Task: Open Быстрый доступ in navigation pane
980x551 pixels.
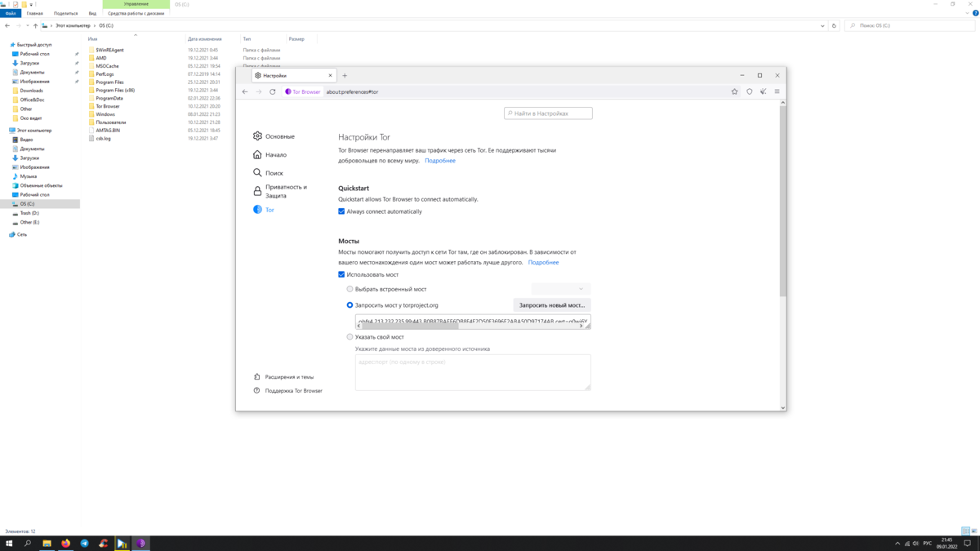Action: coord(33,45)
